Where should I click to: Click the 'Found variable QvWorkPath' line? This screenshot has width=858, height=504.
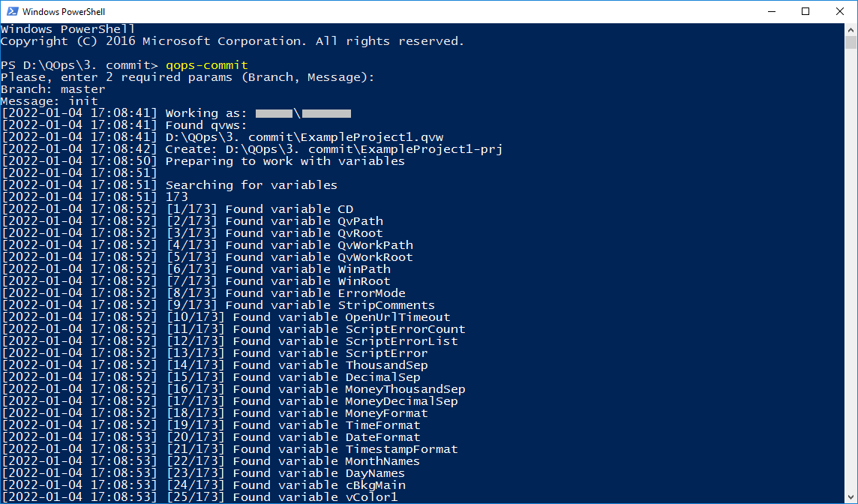207,246
